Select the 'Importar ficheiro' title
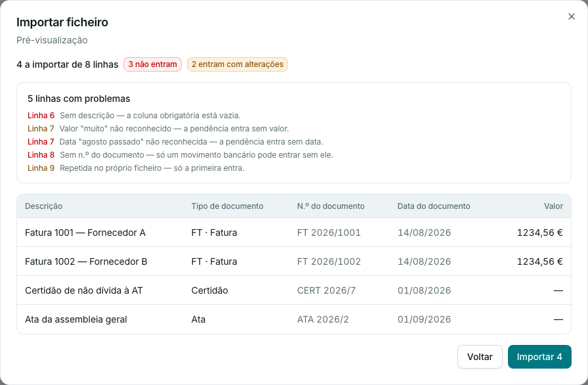This screenshot has height=385, width=588. coord(62,22)
